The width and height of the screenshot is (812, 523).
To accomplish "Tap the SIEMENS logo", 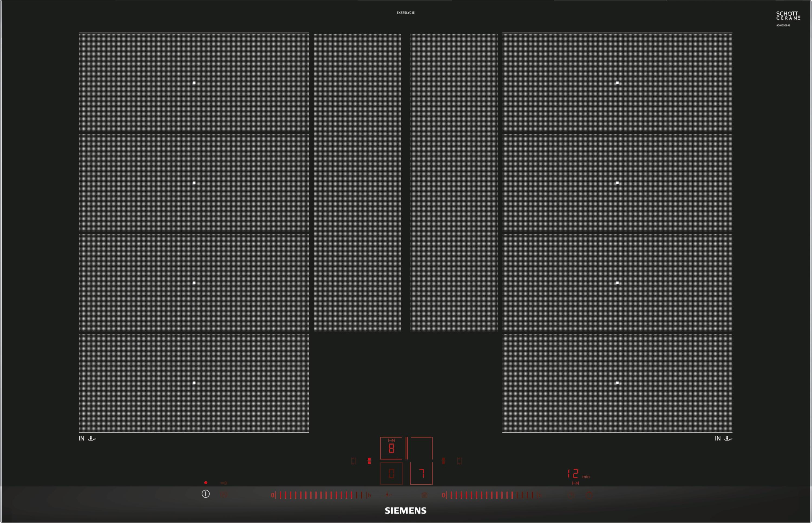I will click(x=406, y=511).
